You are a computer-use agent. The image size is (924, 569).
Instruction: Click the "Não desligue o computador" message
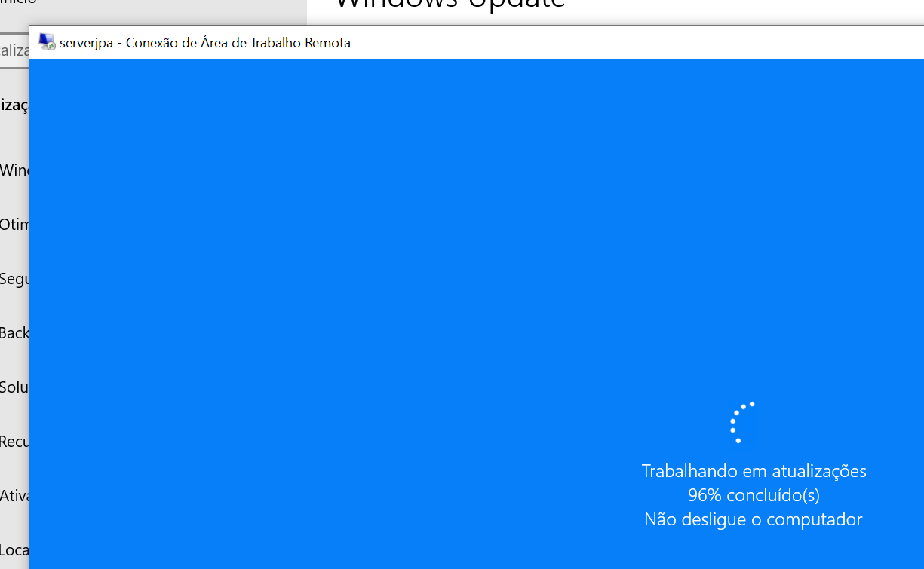click(x=753, y=519)
